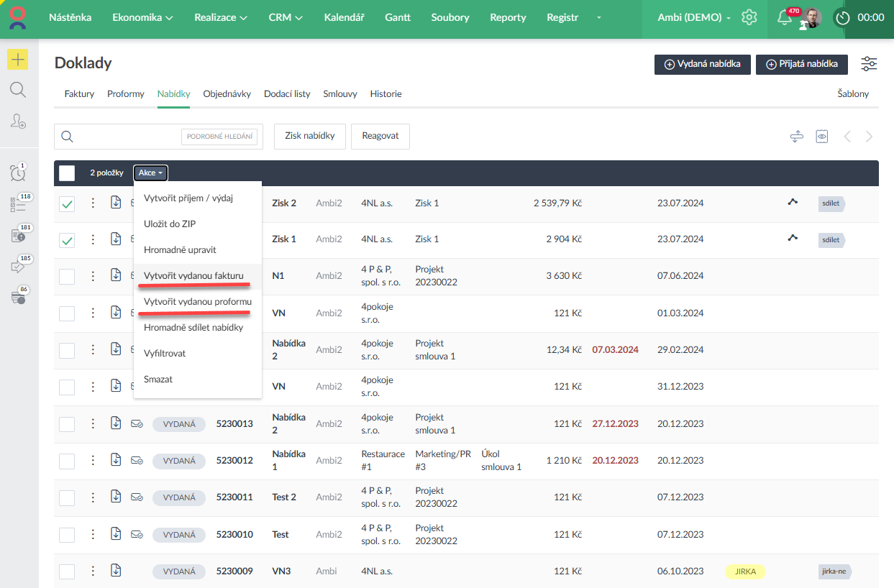Open the settings gear icon in header
Screen dimensions: 894x588
tap(749, 17)
